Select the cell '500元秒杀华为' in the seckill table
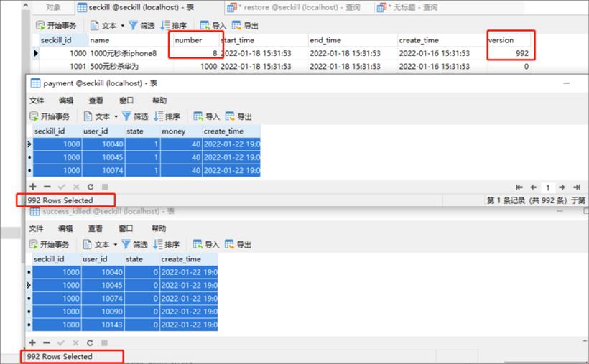The width and height of the screenshot is (589, 364). [131, 67]
